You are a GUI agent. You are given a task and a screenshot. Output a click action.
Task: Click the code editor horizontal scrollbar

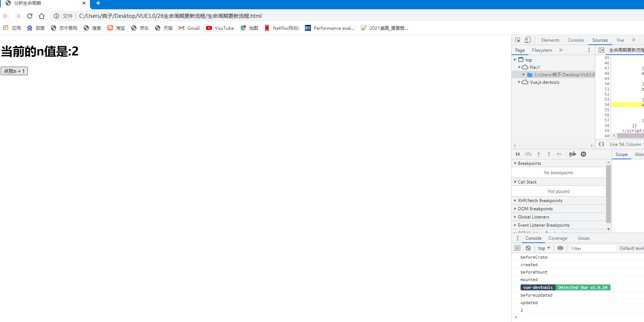click(x=630, y=136)
